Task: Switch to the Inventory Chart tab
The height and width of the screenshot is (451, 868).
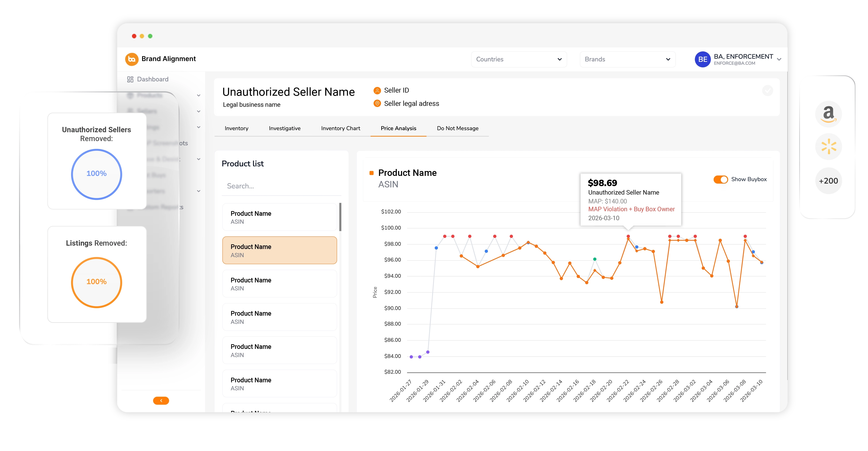Action: [x=340, y=128]
